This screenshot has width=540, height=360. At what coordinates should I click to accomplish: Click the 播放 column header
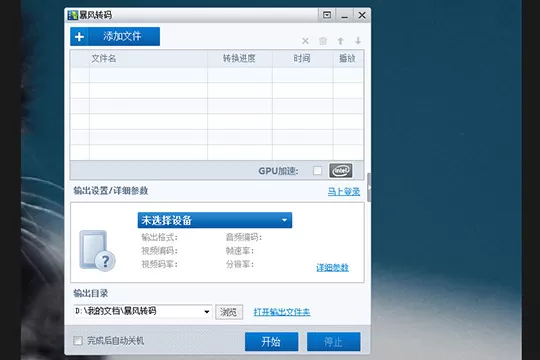coord(348,59)
